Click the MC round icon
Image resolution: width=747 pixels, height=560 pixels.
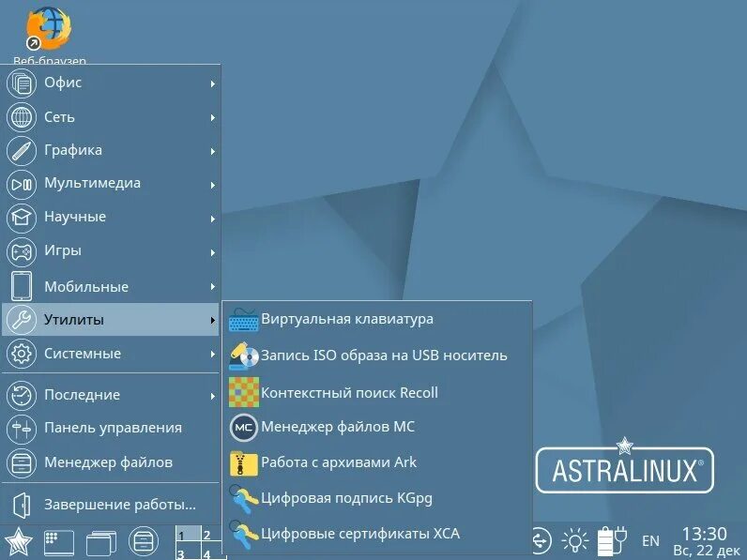[243, 427]
